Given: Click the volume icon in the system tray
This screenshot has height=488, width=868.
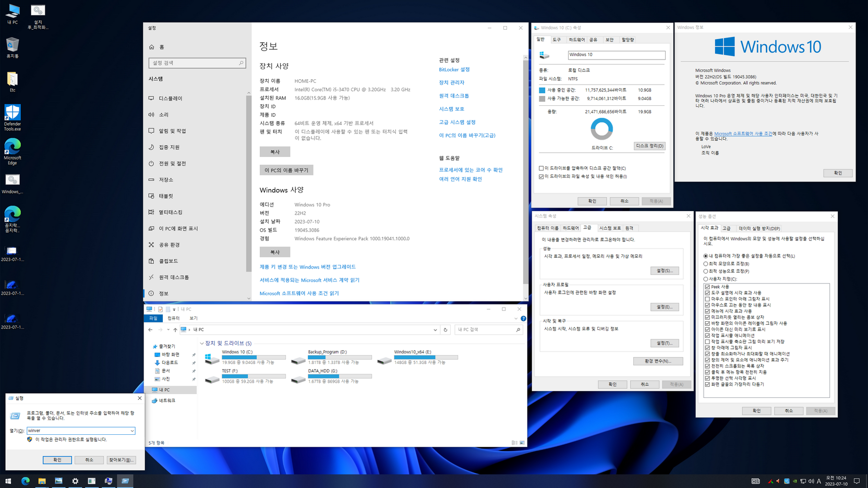Looking at the screenshot, I should click(x=811, y=481).
